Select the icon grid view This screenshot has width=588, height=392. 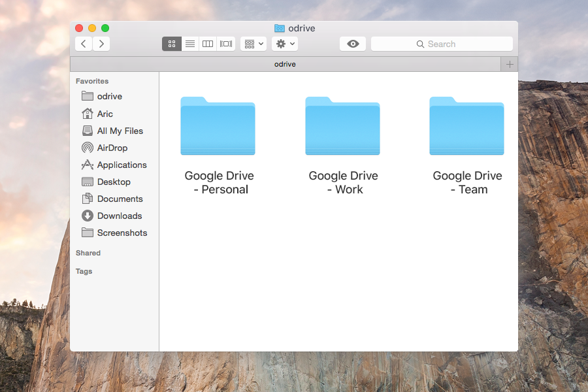(x=172, y=43)
